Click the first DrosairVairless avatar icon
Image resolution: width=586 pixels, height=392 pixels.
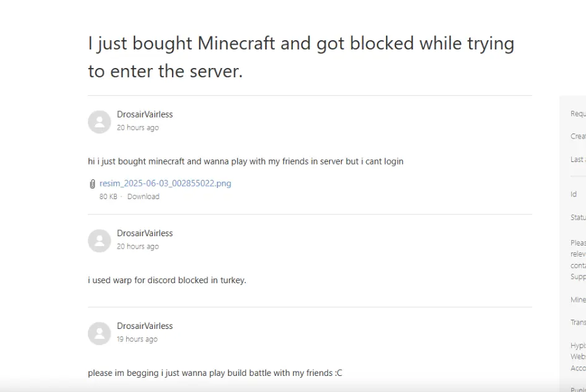coord(100,122)
